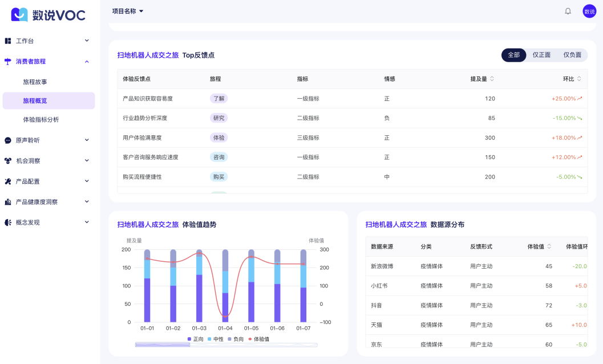
Task: Click the down-trend arrow beside -15.00%
Action: coord(580,118)
